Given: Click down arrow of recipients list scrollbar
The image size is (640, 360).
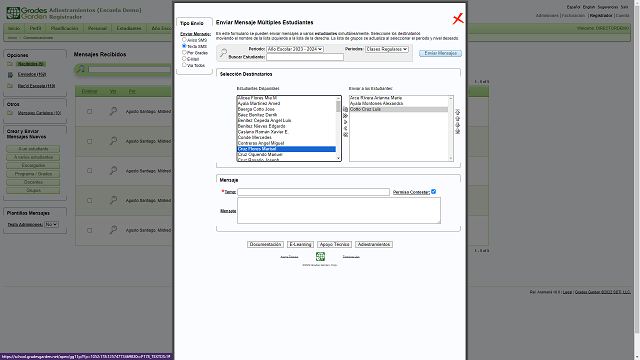Looking at the screenshot, I should (451, 158).
